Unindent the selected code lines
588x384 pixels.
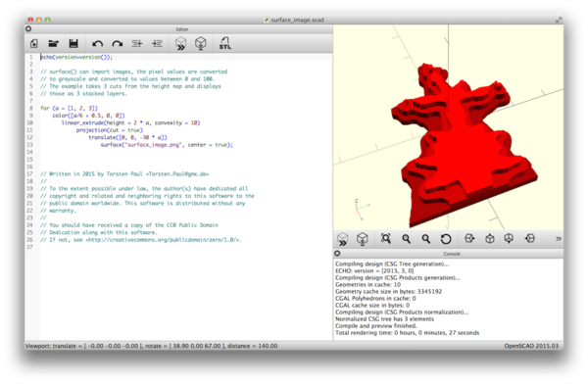point(137,44)
